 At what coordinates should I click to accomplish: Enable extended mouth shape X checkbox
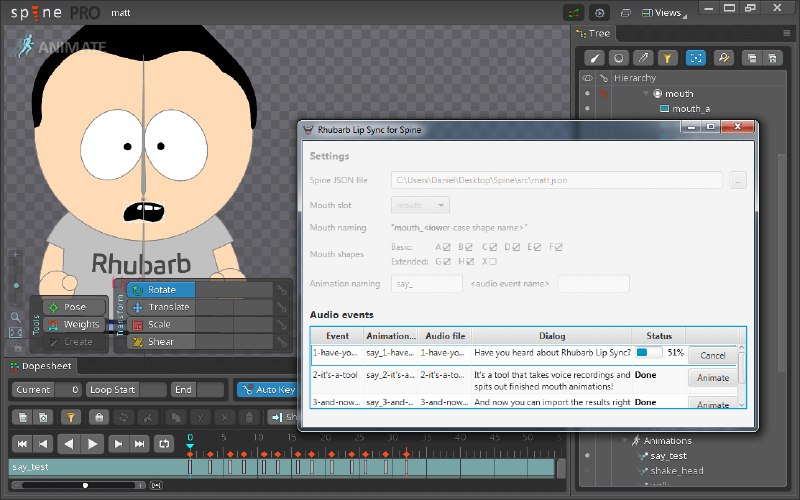tap(492, 262)
